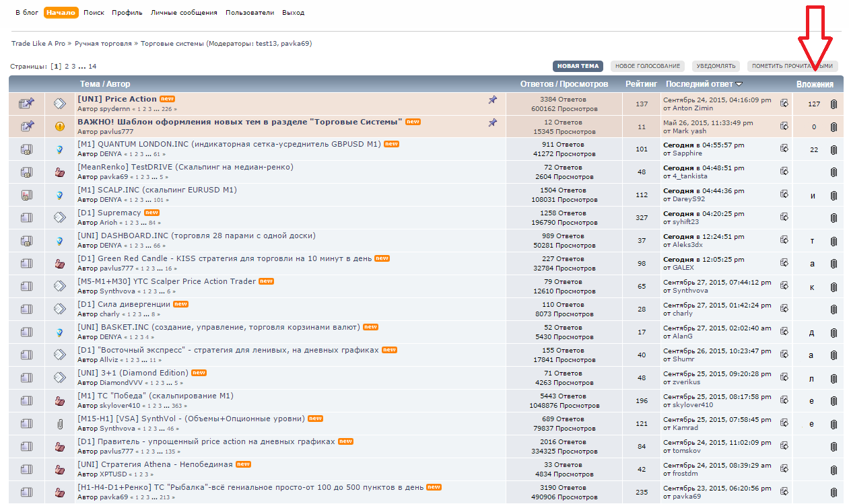Go to last post icon by 4_tankista
Viewport: 849px width, 504px height.
coord(784,172)
